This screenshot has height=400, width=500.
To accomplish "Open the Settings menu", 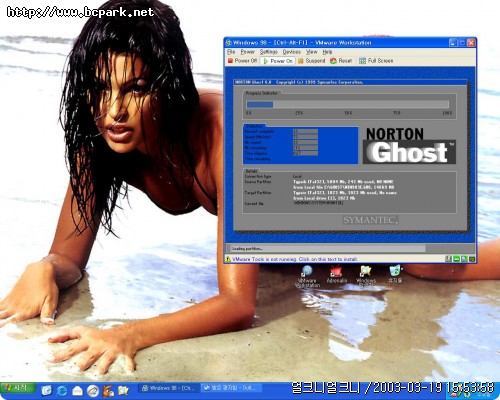I will [268, 52].
